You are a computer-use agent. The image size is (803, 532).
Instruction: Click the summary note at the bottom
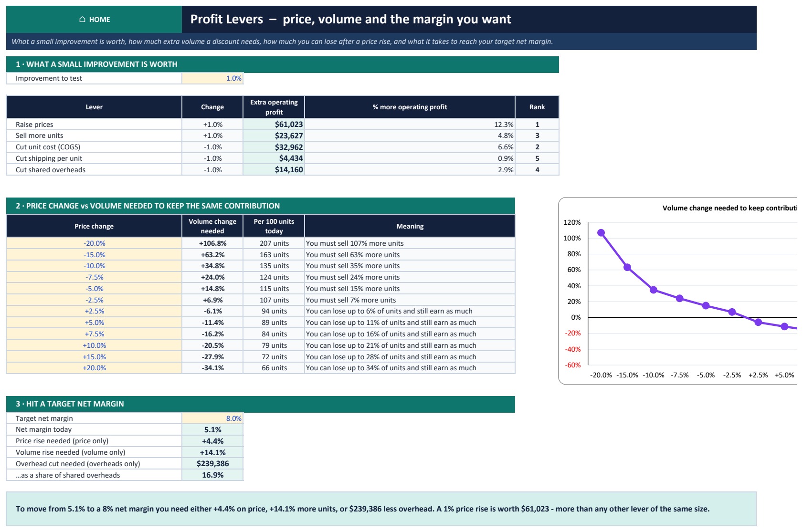click(x=381, y=509)
